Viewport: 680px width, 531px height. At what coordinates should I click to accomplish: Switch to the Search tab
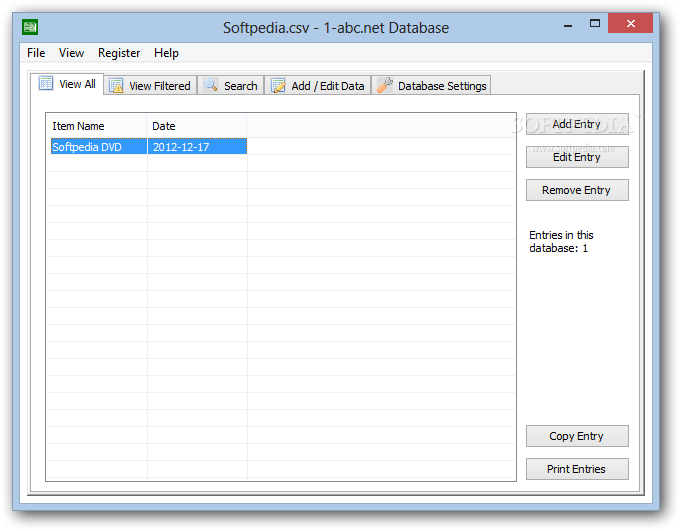(231, 85)
